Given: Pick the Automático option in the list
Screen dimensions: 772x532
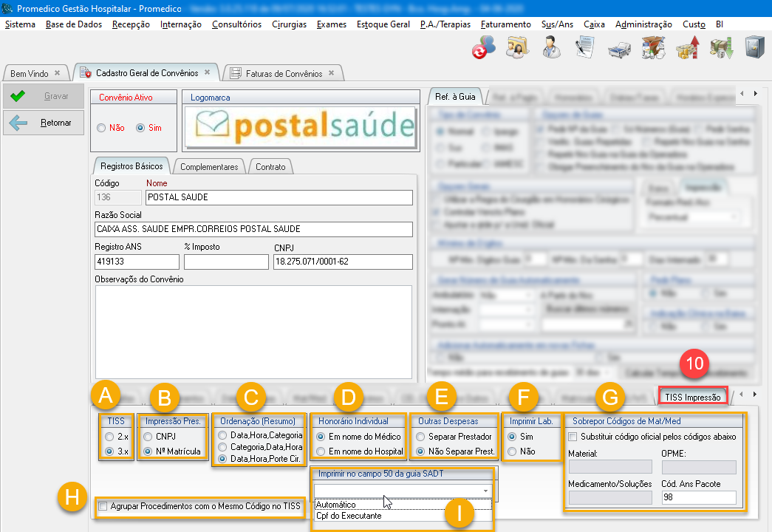Looking at the screenshot, I should click(x=336, y=505).
